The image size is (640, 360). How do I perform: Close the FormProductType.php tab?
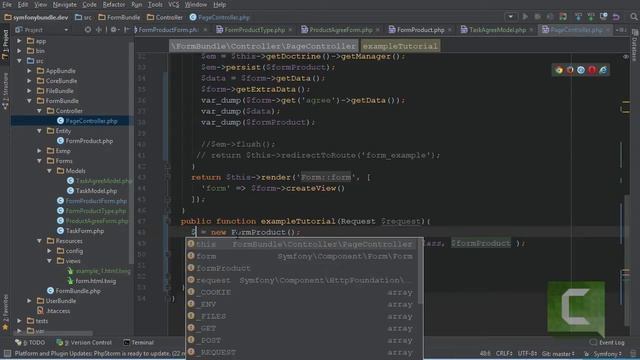point(290,30)
